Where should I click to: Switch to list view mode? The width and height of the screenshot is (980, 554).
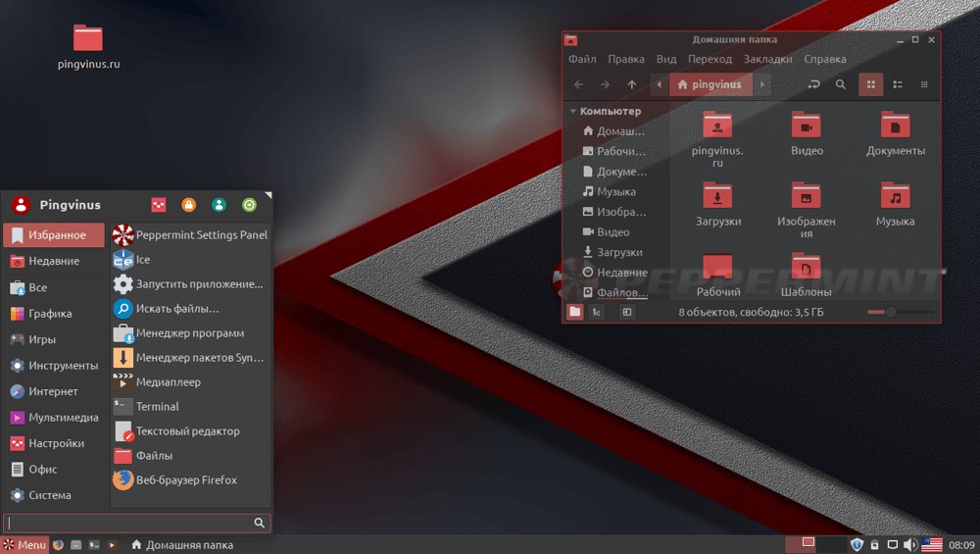(x=898, y=84)
